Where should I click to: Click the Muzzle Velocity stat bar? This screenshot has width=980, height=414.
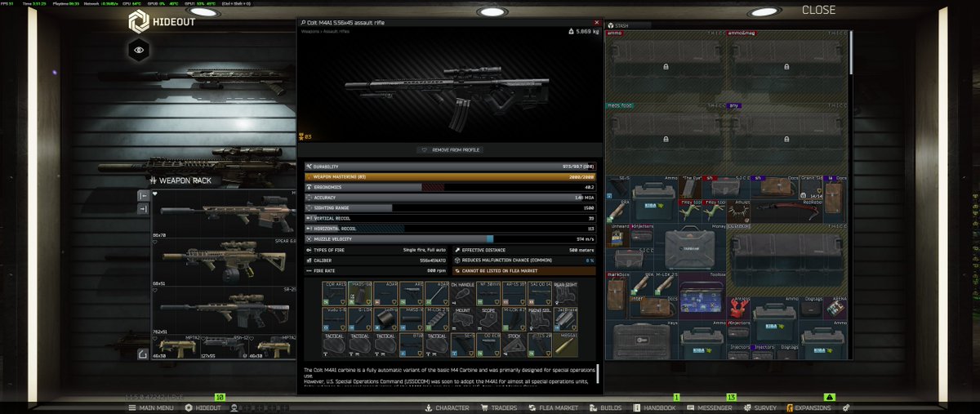[x=449, y=238]
